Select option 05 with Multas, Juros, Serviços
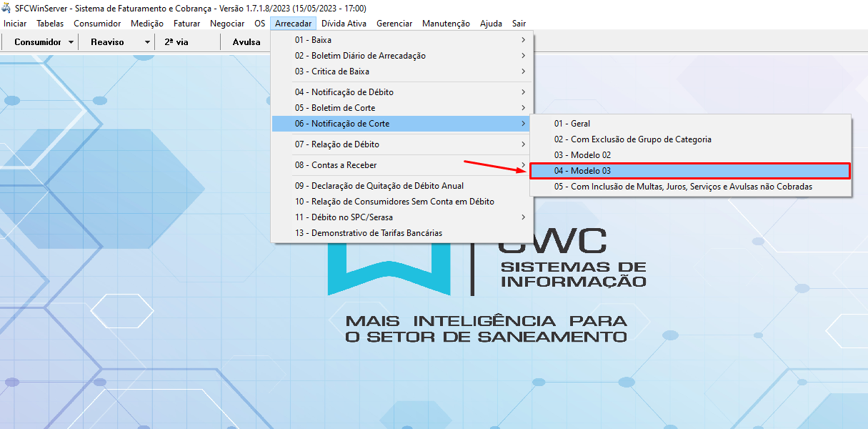 (x=682, y=187)
